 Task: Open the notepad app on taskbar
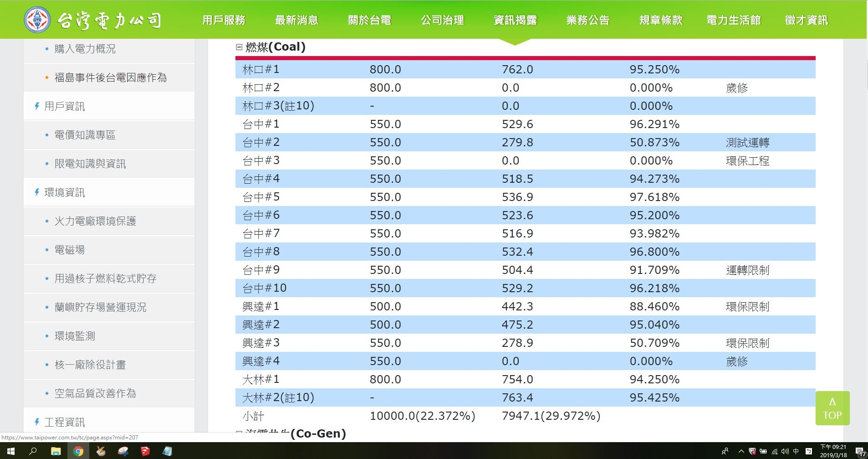pyautogui.click(x=168, y=451)
